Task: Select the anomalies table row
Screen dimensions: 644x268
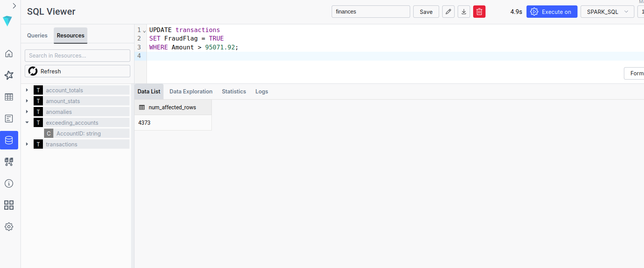Action: 82,112
